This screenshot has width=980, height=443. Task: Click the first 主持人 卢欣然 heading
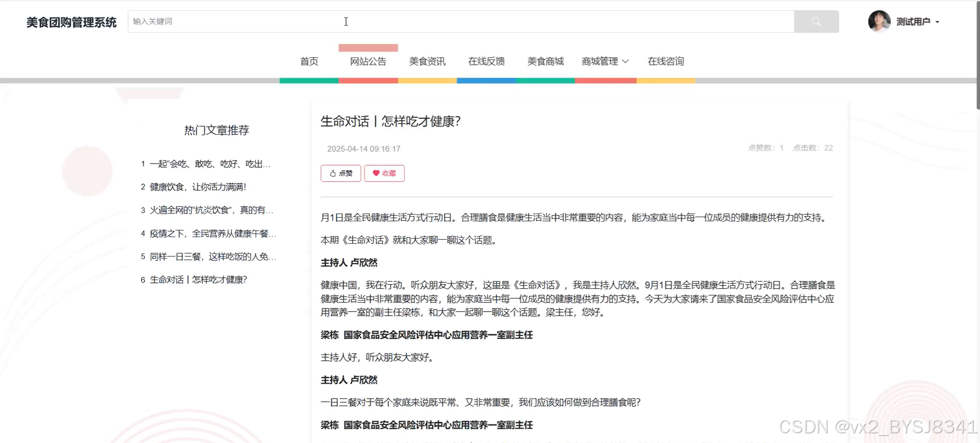[349, 263]
